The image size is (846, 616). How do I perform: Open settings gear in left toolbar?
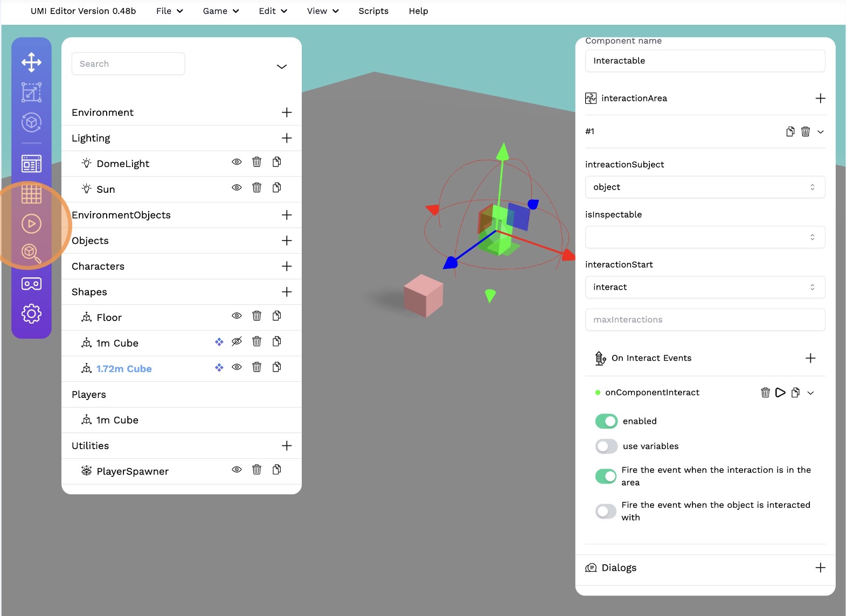tap(31, 313)
